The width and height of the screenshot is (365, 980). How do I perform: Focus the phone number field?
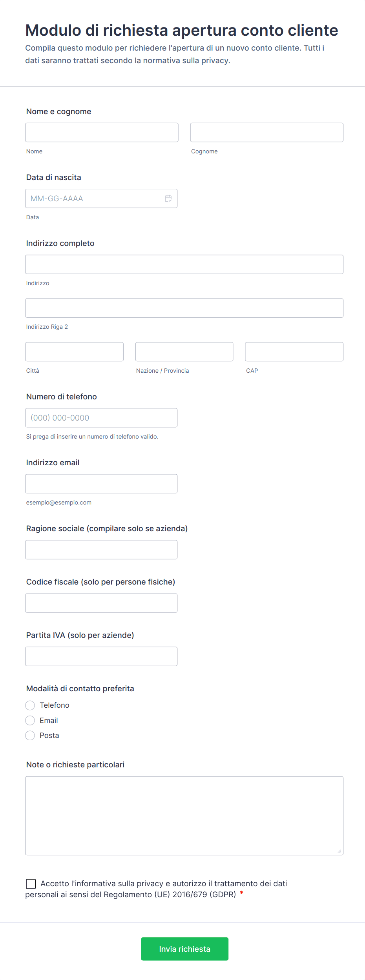(101, 418)
